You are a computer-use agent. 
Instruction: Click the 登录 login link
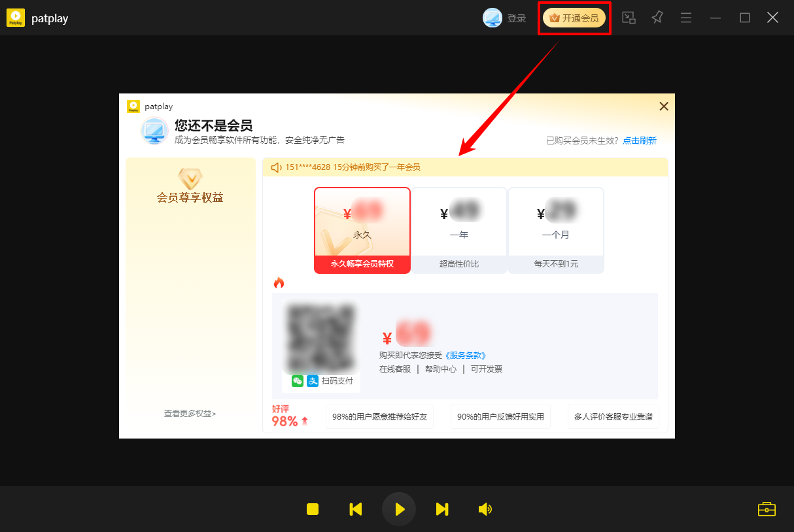coord(517,18)
